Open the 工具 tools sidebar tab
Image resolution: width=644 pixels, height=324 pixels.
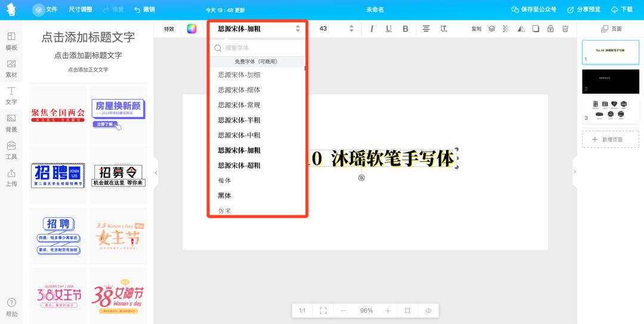pos(11,150)
